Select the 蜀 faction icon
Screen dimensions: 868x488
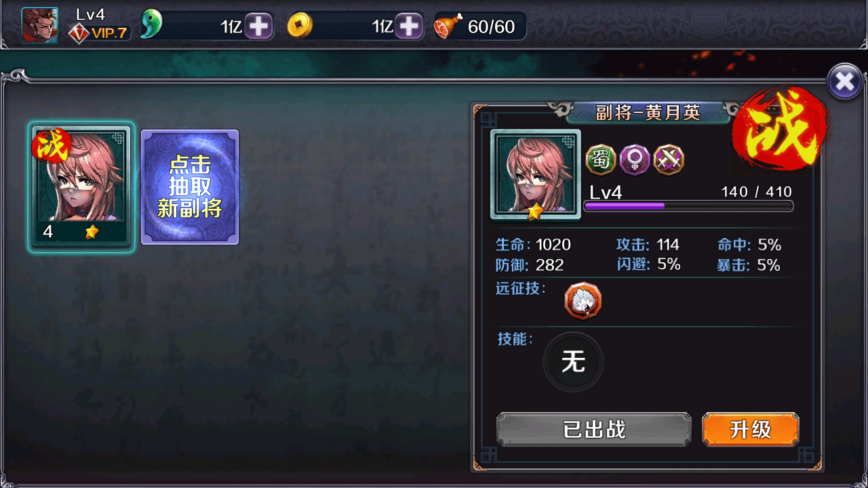pyautogui.click(x=601, y=160)
